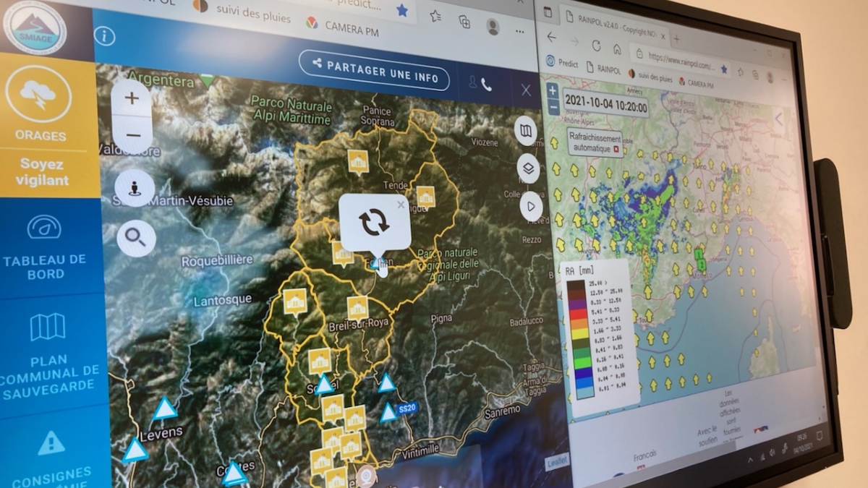Screen dimensions: 868x488
Task: Open the RAINPOL bookmark
Action: coord(603,68)
